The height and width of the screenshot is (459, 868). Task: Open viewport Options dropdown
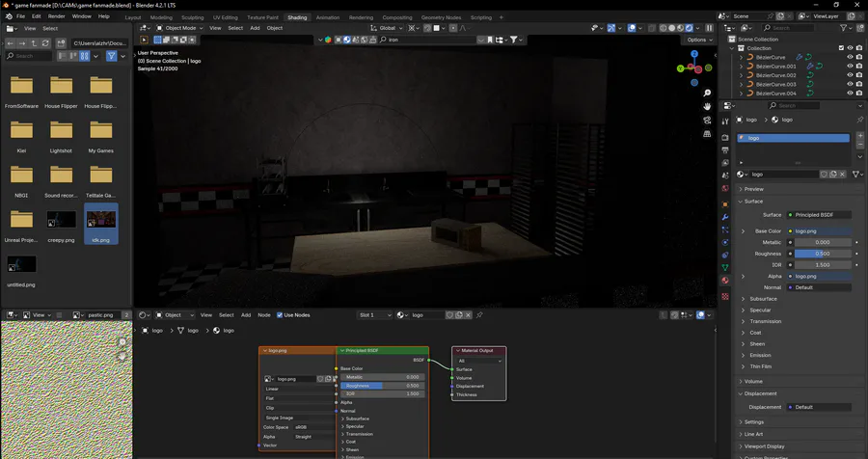pos(699,40)
